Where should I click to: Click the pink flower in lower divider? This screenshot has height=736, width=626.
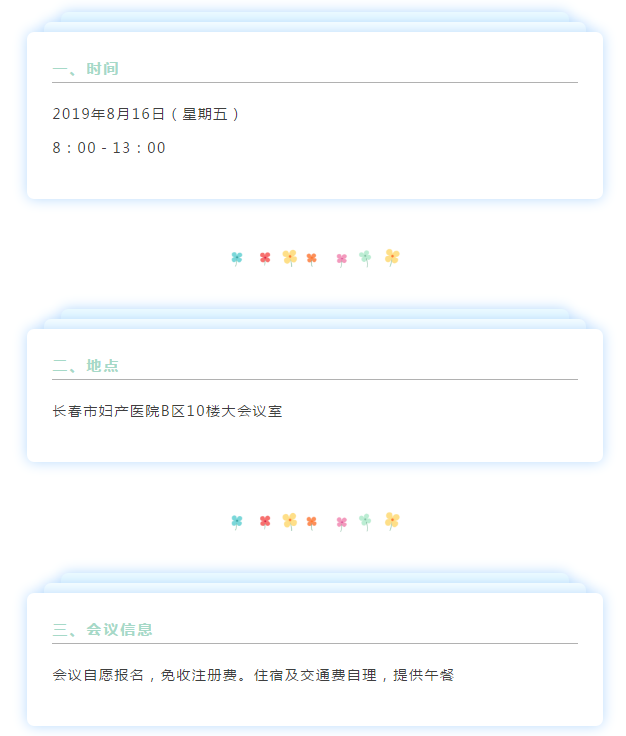coord(342,523)
